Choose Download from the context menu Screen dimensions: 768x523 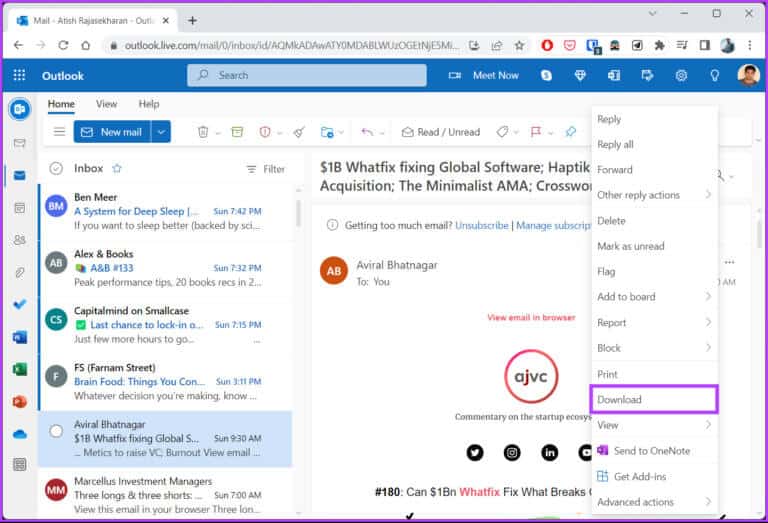[x=654, y=400]
